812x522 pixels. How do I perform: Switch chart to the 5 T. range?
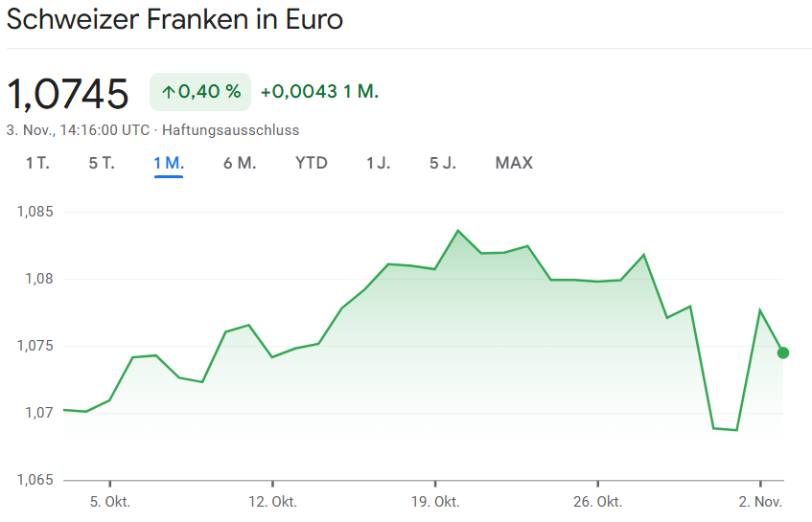(102, 163)
